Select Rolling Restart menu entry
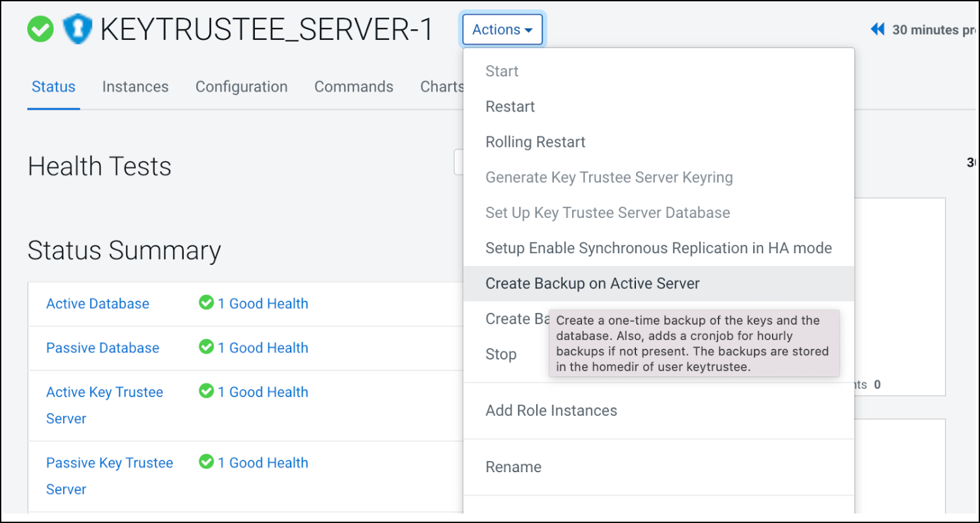This screenshot has height=523, width=980. click(536, 142)
